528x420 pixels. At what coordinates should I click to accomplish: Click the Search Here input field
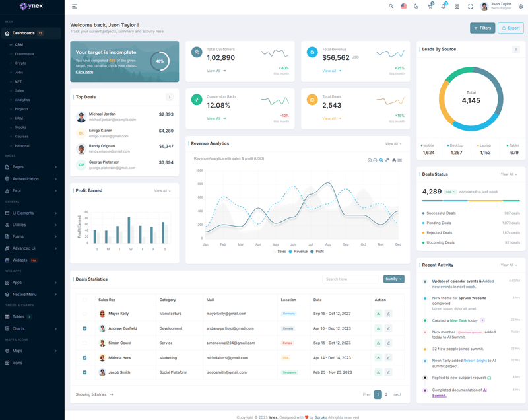(350, 279)
